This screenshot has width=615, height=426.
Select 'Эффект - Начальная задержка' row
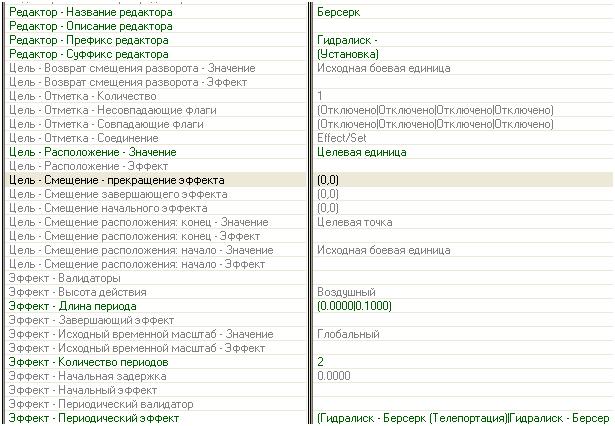(x=87, y=376)
